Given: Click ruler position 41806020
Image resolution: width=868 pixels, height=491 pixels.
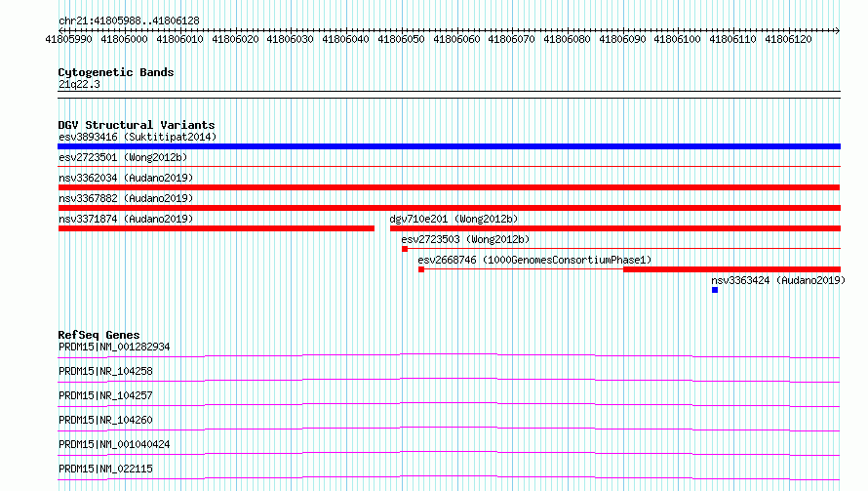Looking at the screenshot, I should (235, 39).
